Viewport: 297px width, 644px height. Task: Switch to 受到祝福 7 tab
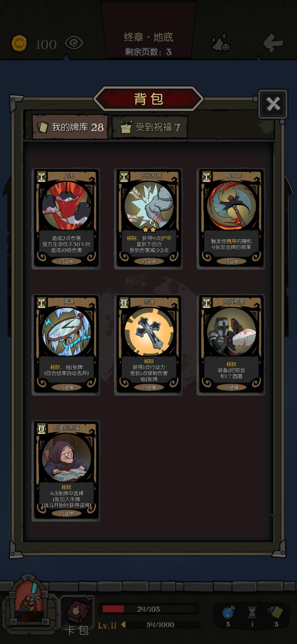pyautogui.click(x=150, y=127)
